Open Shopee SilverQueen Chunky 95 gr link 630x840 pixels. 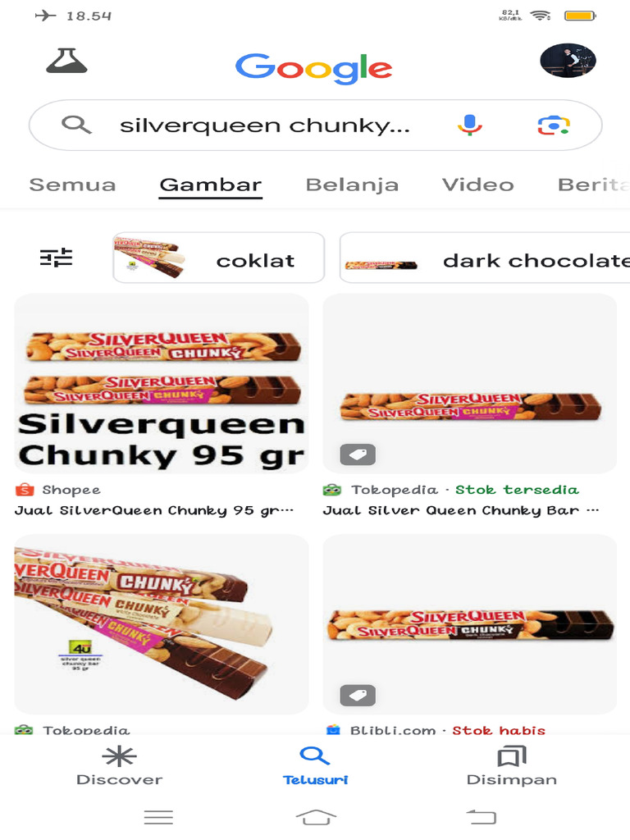[x=153, y=510]
